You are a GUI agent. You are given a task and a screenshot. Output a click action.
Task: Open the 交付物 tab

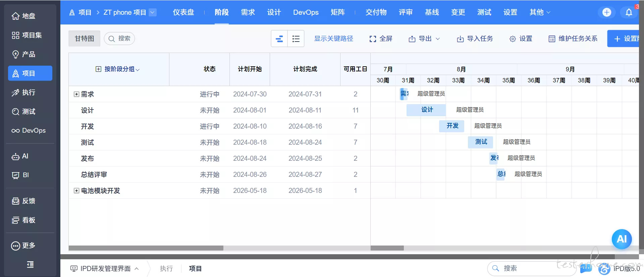coord(376,12)
